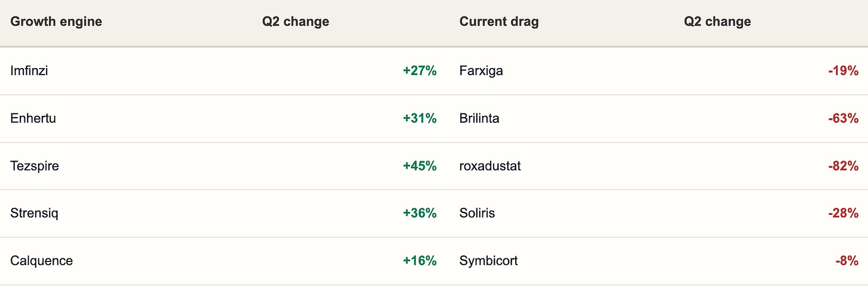Select the roxadustat row label
The image size is (868, 290).
[490, 166]
